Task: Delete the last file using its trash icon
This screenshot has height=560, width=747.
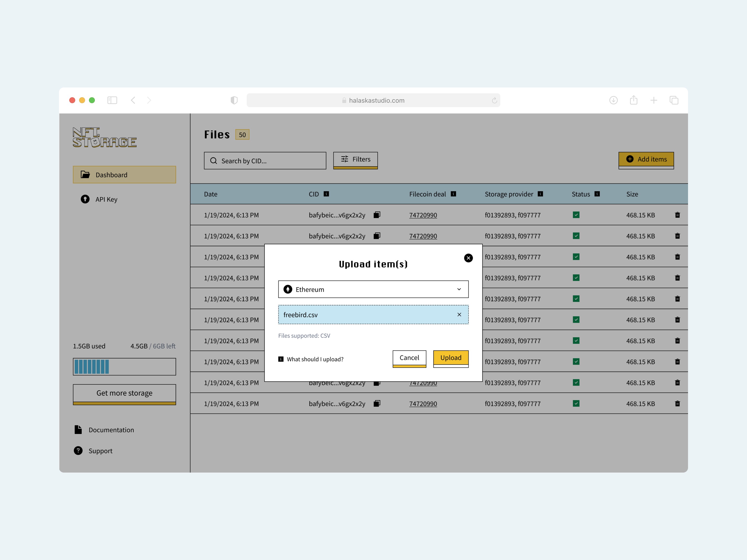Action: (x=677, y=403)
